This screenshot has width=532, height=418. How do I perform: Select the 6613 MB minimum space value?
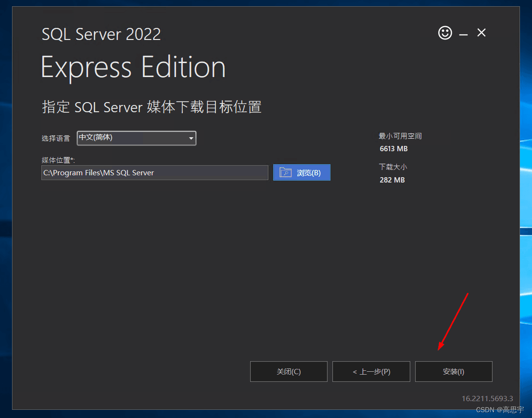[393, 149]
